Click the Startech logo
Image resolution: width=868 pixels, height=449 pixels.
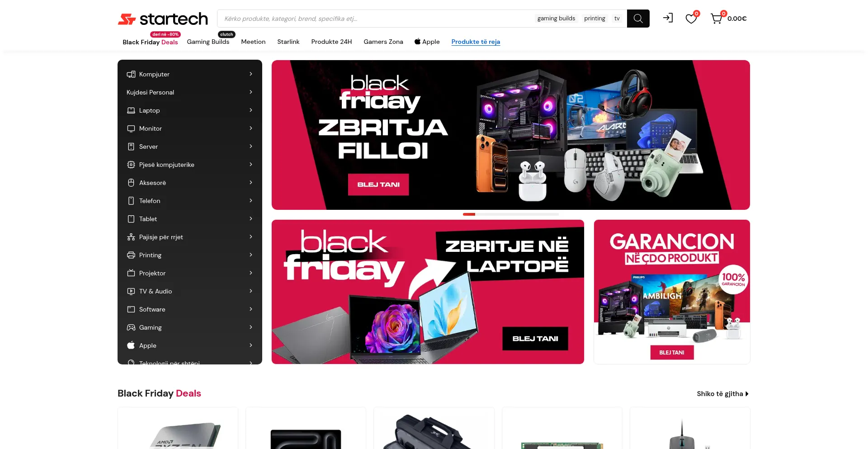pos(163,19)
